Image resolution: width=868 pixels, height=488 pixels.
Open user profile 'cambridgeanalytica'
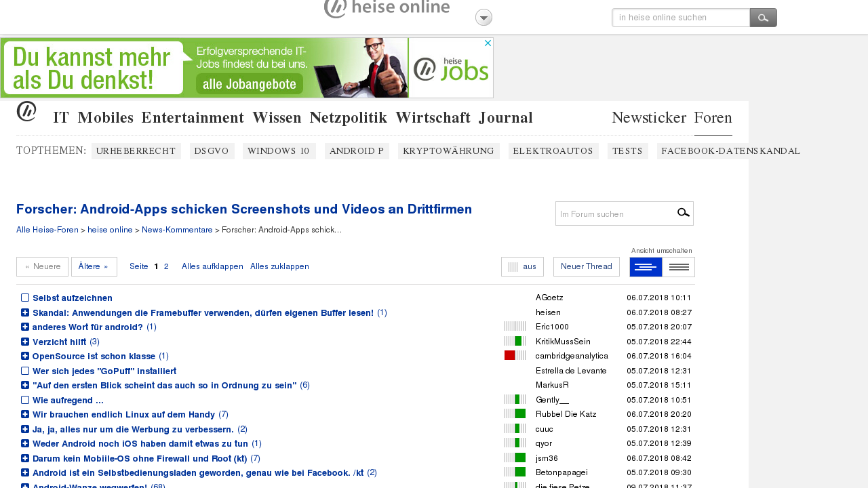tap(572, 356)
